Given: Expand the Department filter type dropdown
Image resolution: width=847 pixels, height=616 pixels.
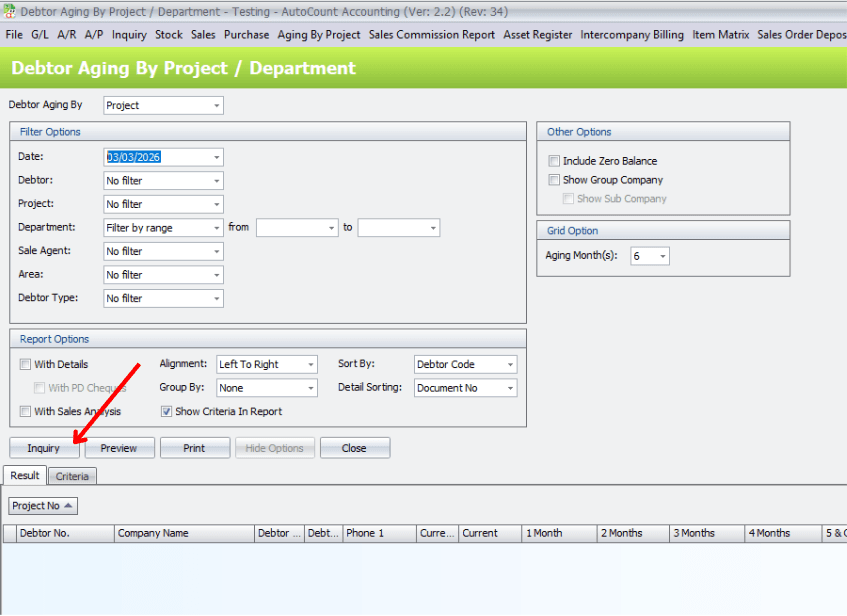Looking at the screenshot, I should pyautogui.click(x=217, y=228).
